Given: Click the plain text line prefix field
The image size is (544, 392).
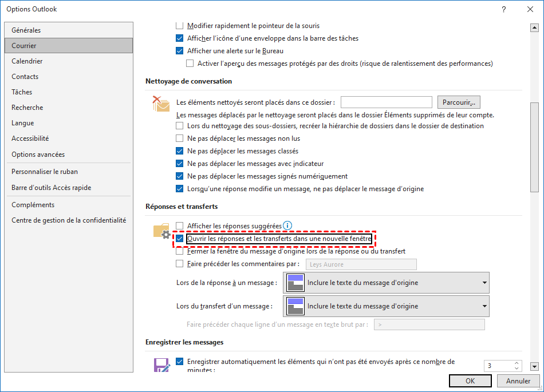Looking at the screenshot, I should [429, 325].
